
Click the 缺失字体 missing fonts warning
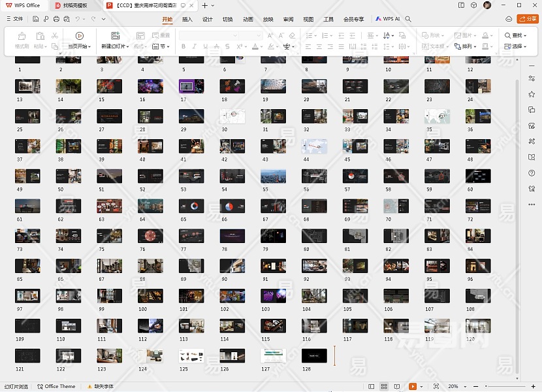coord(99,386)
